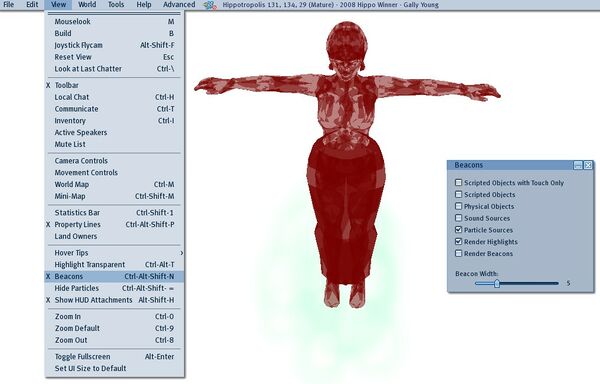600x384 pixels.
Task: Minimize the Beacons panel
Action: click(x=578, y=165)
